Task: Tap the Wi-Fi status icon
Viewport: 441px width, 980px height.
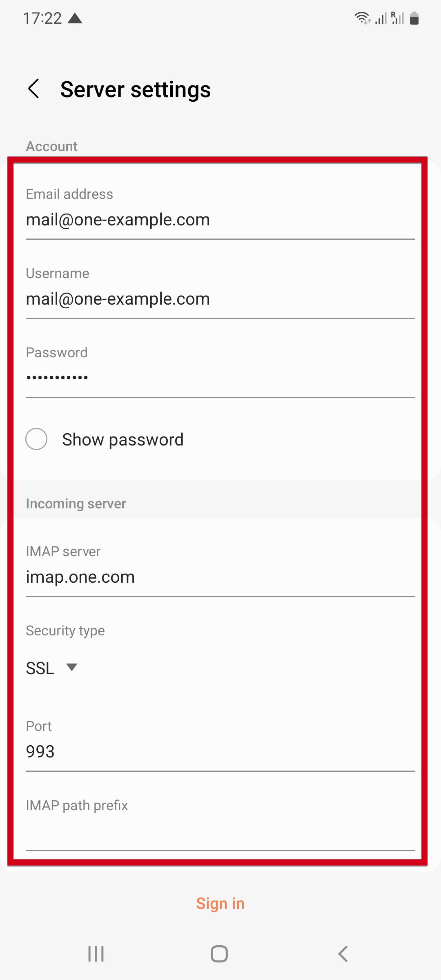Action: click(362, 18)
